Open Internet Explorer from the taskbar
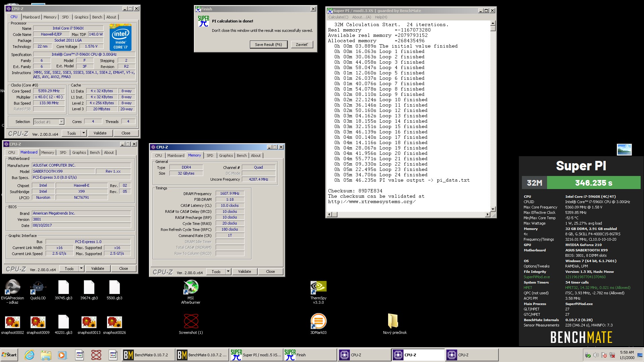644x362 pixels. pos(30,355)
